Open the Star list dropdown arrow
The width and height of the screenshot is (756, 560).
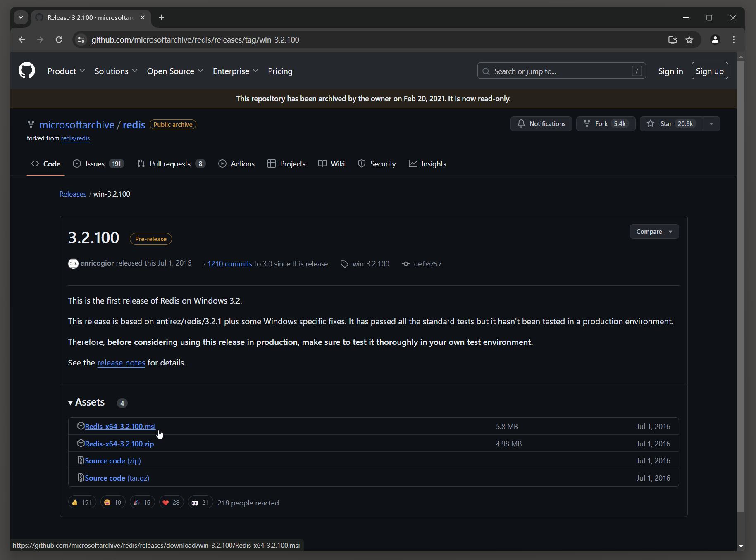(711, 124)
